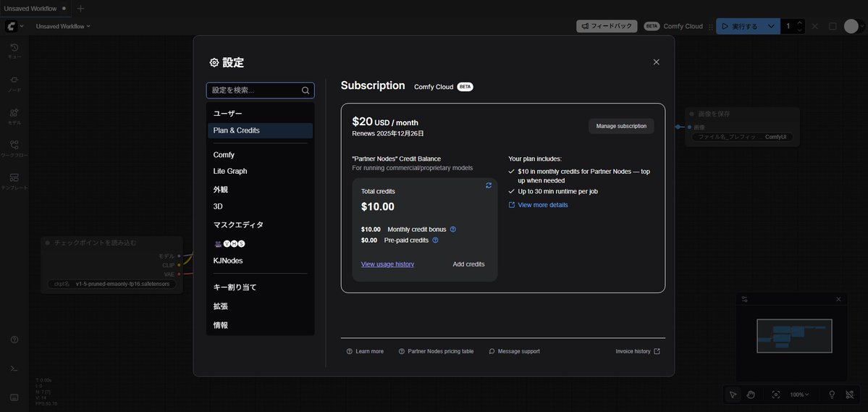Select the ユーザー settings category
This screenshot has width=868, height=412.
(x=260, y=113)
